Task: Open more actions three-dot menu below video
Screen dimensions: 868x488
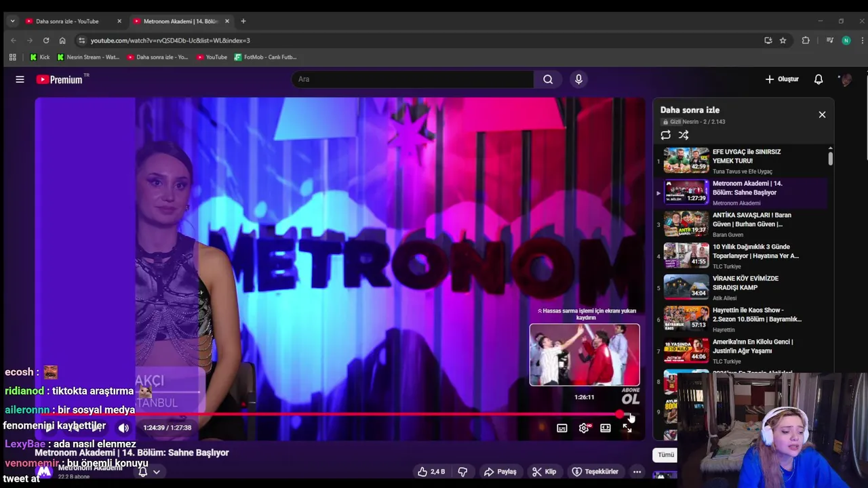Action: click(637, 472)
